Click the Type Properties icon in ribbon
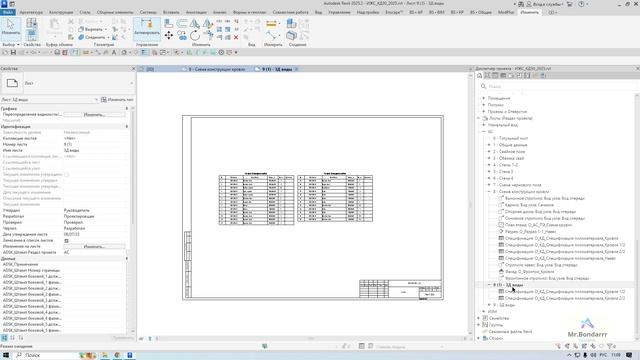Viewport: 640px width, 360px height. coord(31,23)
